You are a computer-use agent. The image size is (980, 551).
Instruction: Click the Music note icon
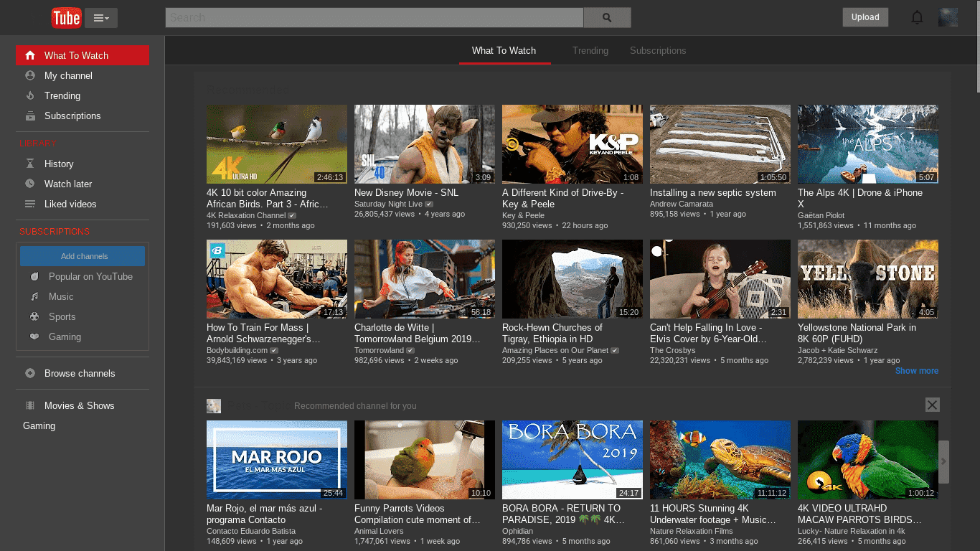[34, 296]
